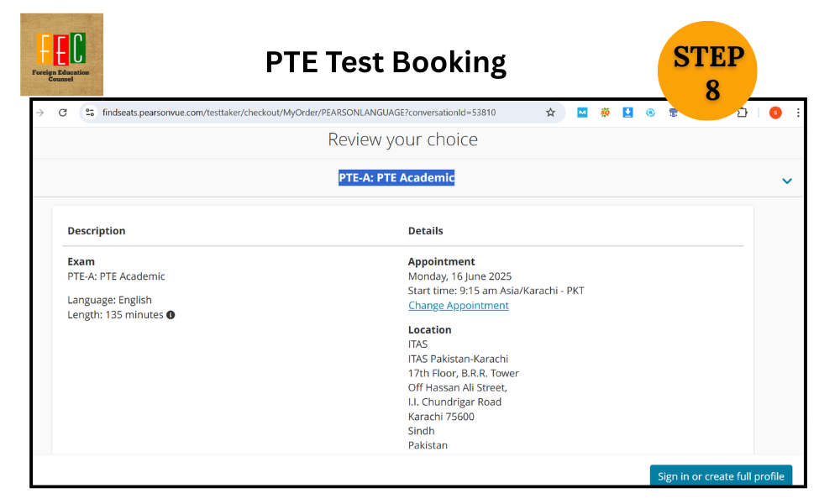Viewport: 840px width, 504px height.
Task: Open the orange-green flower extension icon
Action: coord(605,113)
